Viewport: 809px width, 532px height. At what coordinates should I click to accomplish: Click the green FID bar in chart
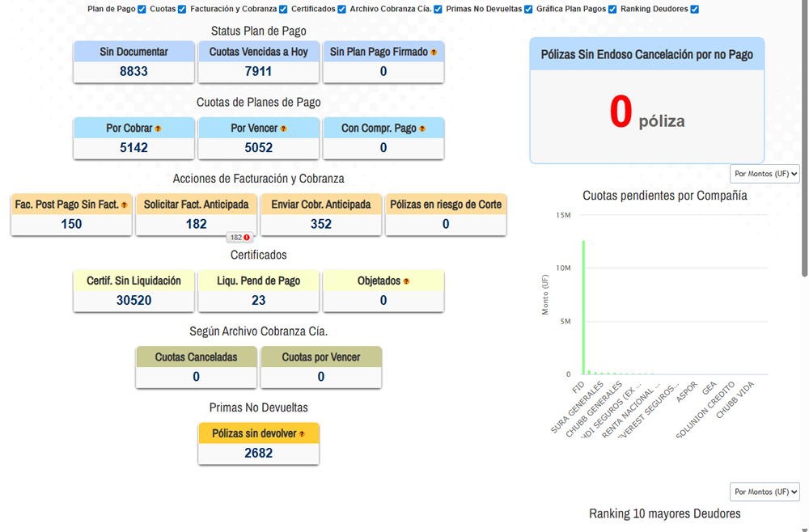coord(582,307)
